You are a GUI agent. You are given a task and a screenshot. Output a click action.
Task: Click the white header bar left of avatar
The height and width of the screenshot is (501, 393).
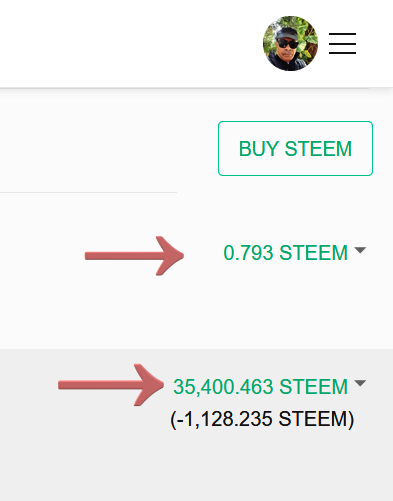(x=130, y=43)
